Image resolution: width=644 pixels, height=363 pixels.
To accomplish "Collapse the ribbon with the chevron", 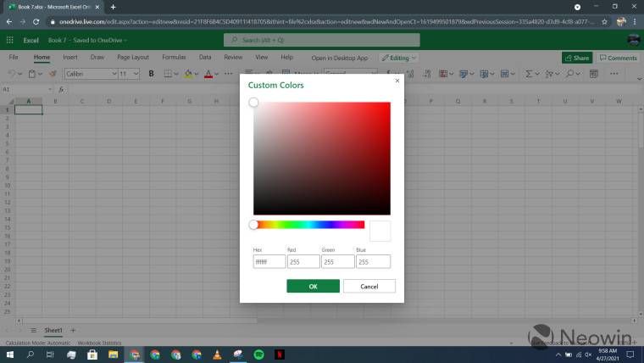I will click(x=639, y=79).
